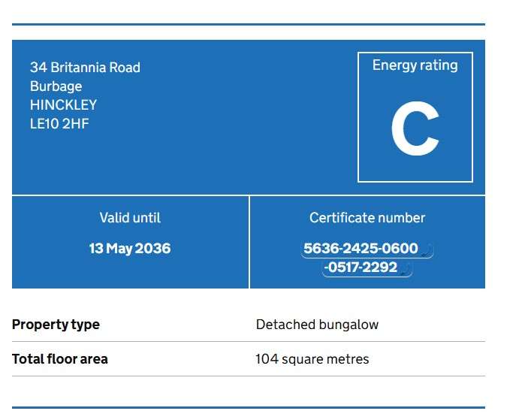528x420 pixels.
Task: Click the Valid until label
Action: click(x=130, y=218)
